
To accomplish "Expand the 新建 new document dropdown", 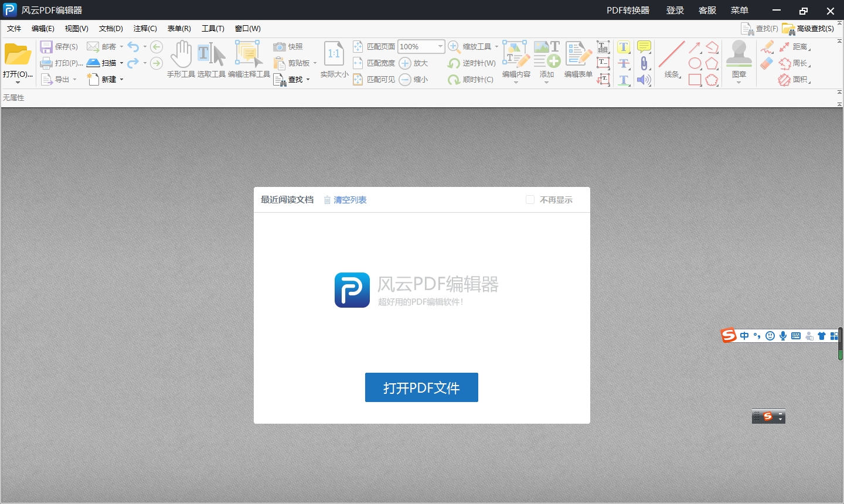I will click(121, 80).
